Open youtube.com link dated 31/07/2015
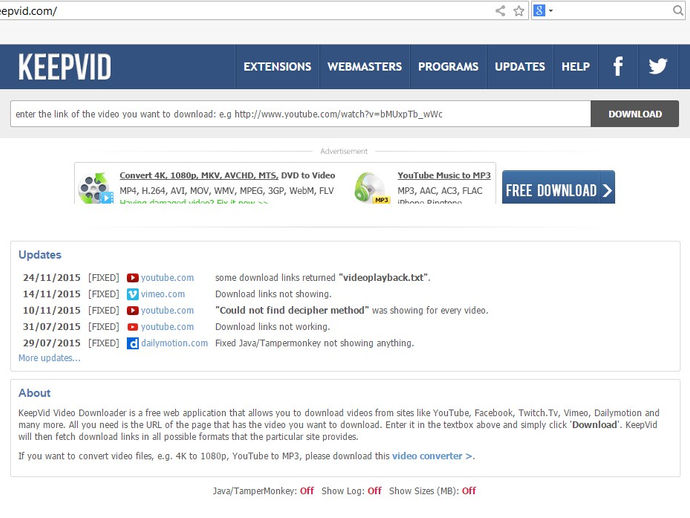The width and height of the screenshot is (690, 518). click(x=167, y=327)
